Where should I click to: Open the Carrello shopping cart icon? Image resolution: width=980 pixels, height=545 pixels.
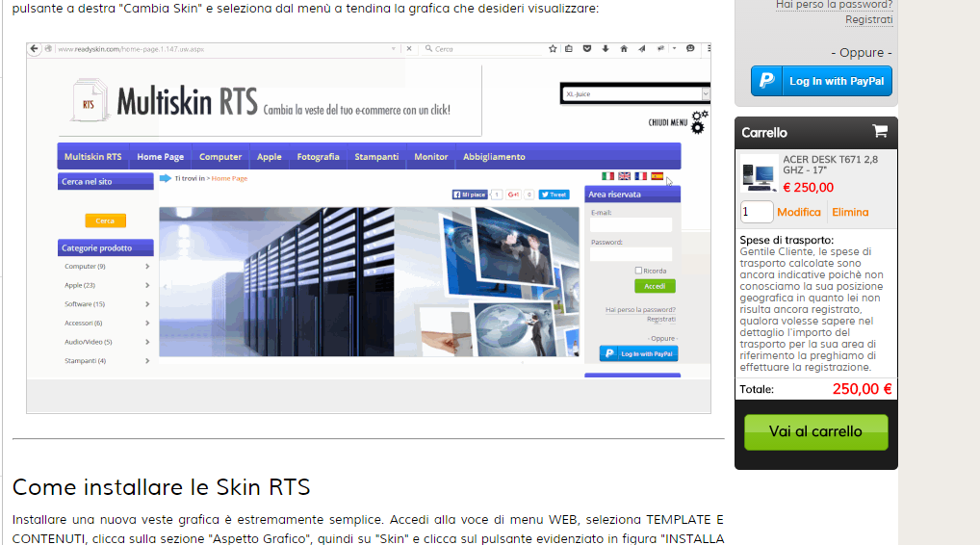[x=880, y=131]
